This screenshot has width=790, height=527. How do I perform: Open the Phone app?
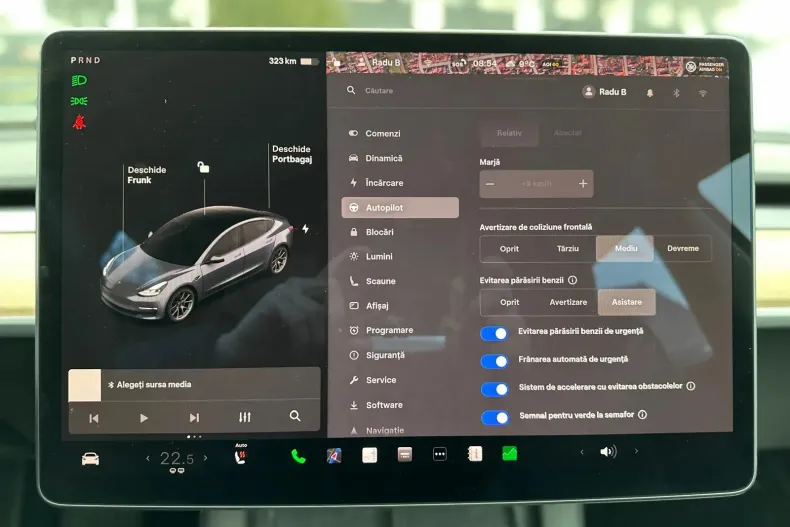tap(298, 457)
